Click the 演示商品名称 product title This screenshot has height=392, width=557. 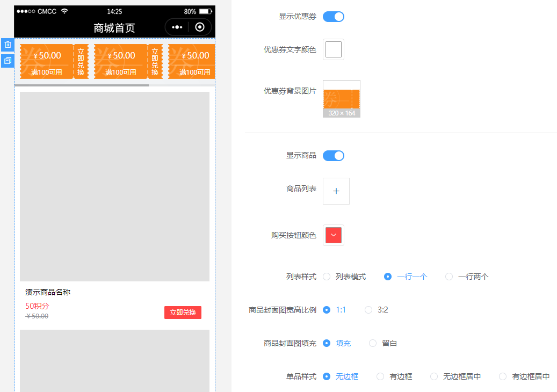48,292
